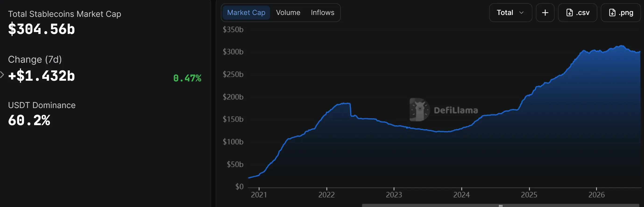
Task: Click the $300b y-axis label
Action: 233,52
